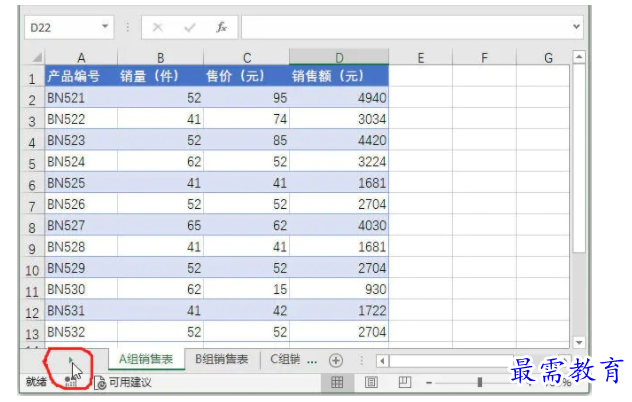
Task: Click the formula bar confirm checkmark icon
Action: pyautogui.click(x=189, y=27)
